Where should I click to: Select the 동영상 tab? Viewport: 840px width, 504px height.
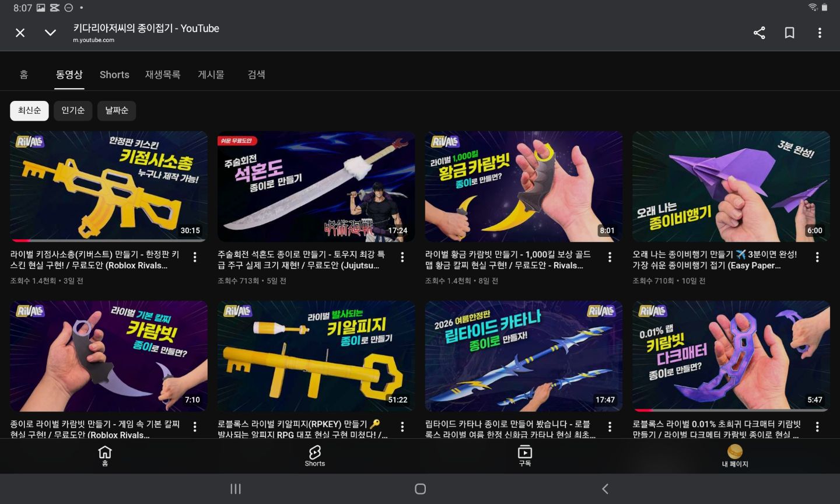click(x=69, y=75)
